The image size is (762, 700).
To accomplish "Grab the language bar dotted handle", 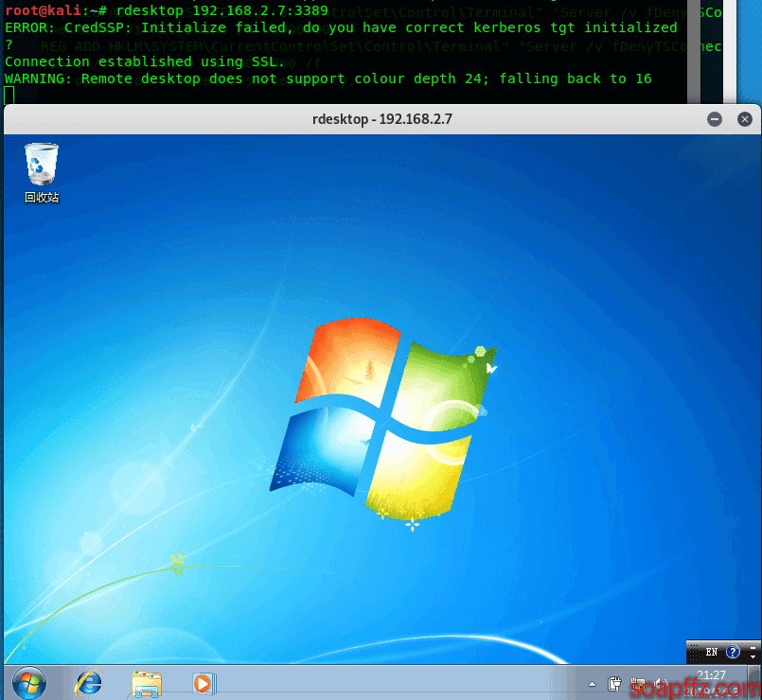I will pyautogui.click(x=694, y=652).
